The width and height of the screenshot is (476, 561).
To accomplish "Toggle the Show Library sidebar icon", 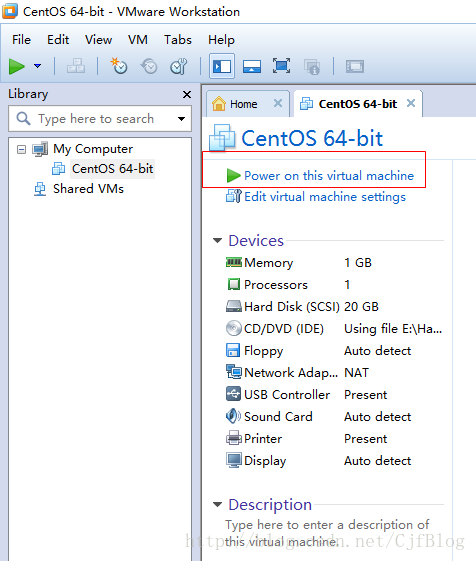I will coord(222,66).
